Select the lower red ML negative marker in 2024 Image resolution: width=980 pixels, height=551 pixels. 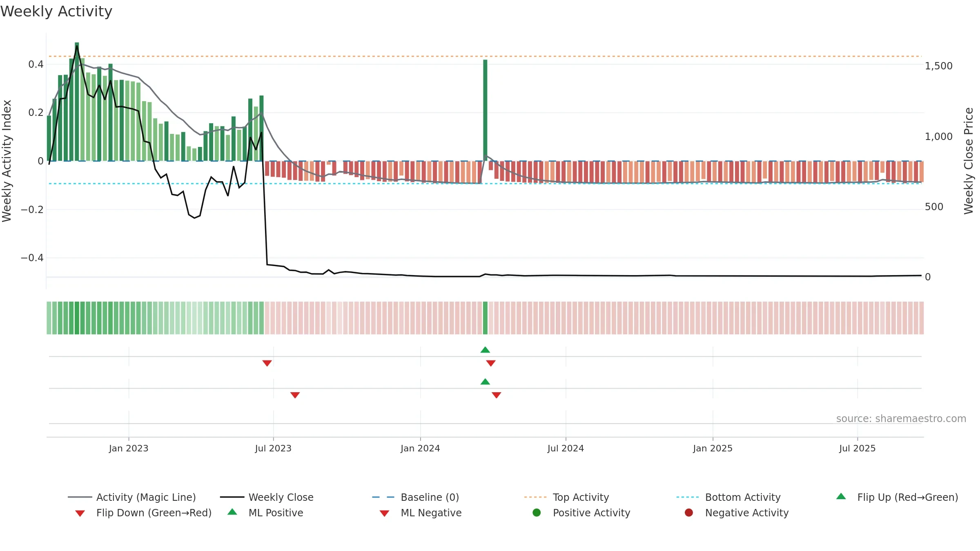click(497, 395)
